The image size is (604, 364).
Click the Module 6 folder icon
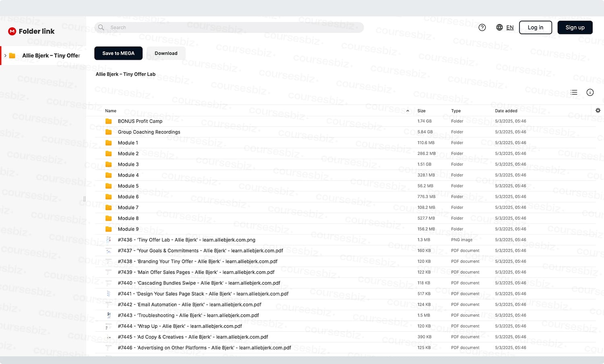point(108,197)
